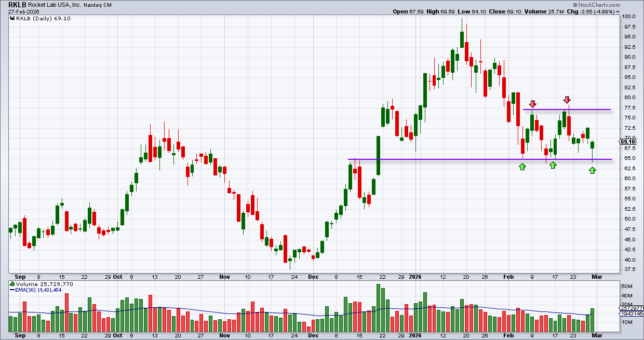Click the 40M volume axis label
The image size is (644, 340).
point(627,296)
